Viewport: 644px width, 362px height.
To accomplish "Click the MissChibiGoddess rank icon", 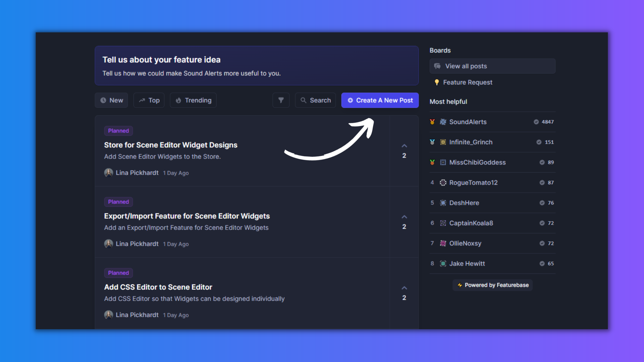I will [433, 162].
